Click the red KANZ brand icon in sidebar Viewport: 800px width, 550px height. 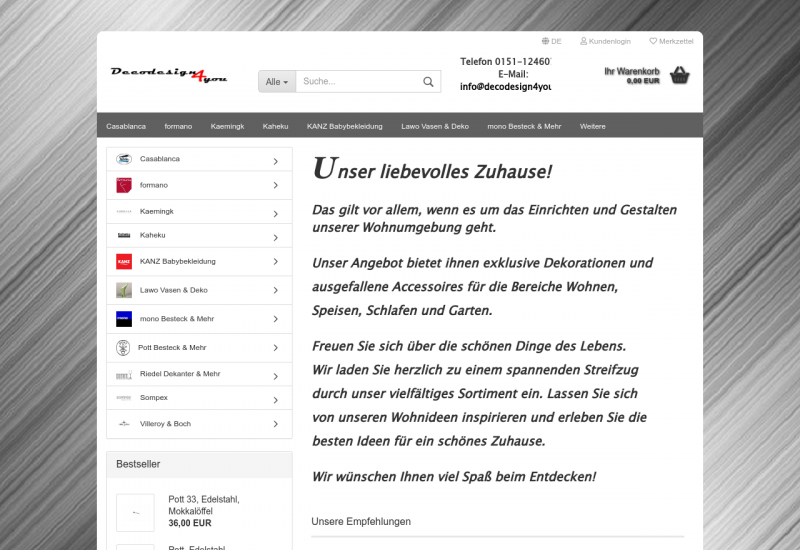pyautogui.click(x=124, y=262)
